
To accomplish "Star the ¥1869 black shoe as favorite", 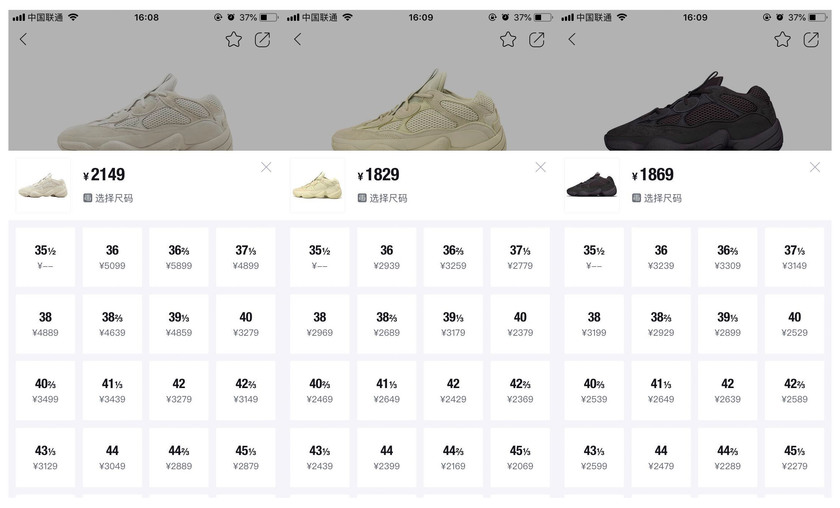I will (783, 39).
